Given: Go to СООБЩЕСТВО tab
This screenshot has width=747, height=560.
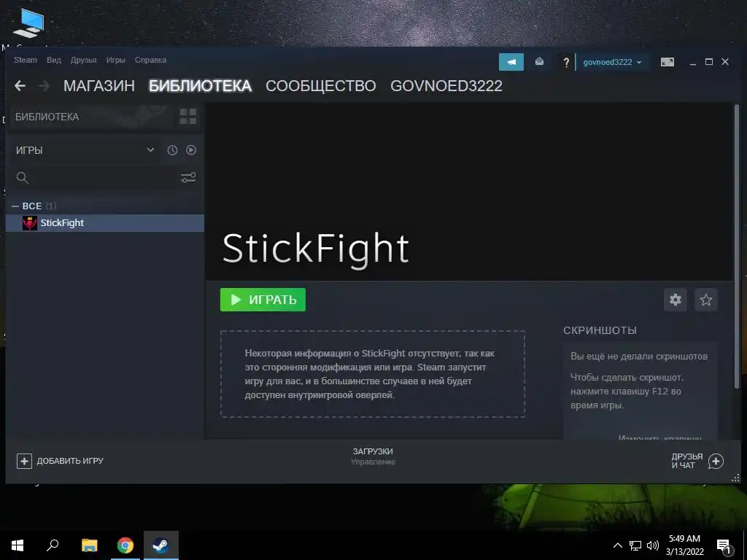Looking at the screenshot, I should pyautogui.click(x=321, y=86).
